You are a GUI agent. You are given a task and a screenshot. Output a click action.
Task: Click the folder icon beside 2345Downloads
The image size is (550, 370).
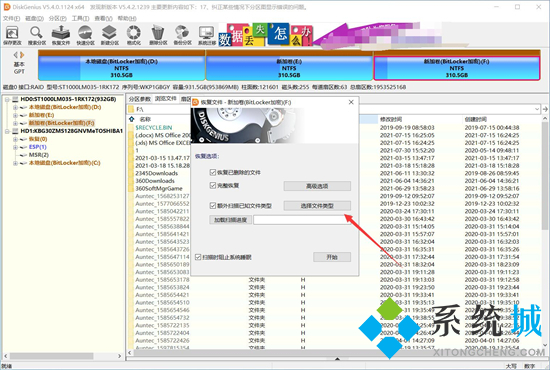[131, 173]
